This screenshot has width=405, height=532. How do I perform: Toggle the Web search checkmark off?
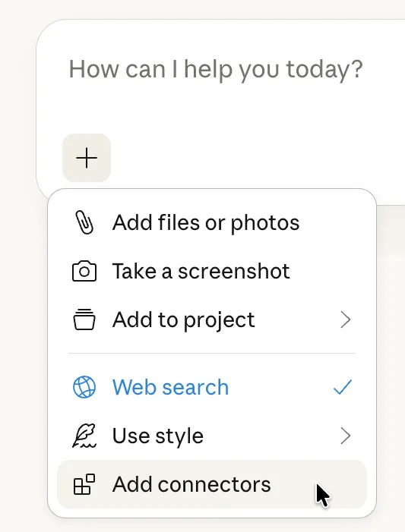pyautogui.click(x=343, y=387)
